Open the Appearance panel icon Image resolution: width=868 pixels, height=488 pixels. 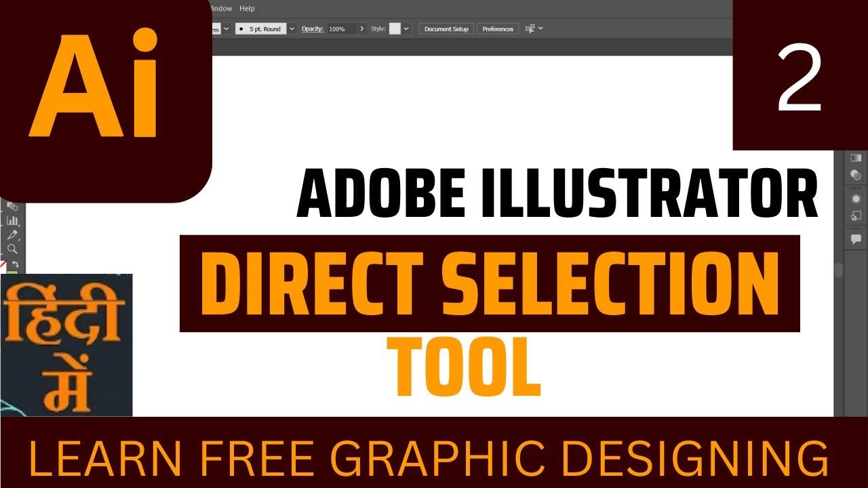[x=856, y=199]
